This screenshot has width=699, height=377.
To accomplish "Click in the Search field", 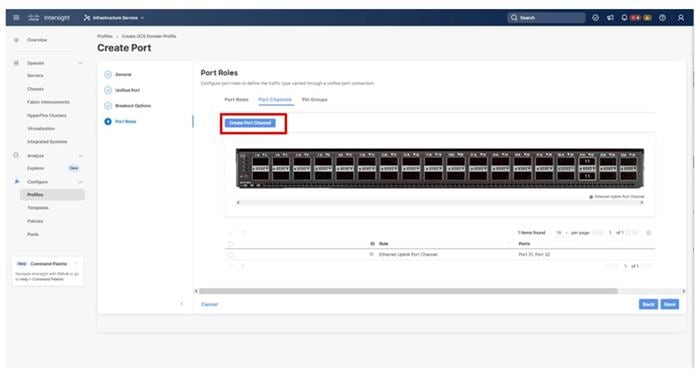I will coord(546,17).
